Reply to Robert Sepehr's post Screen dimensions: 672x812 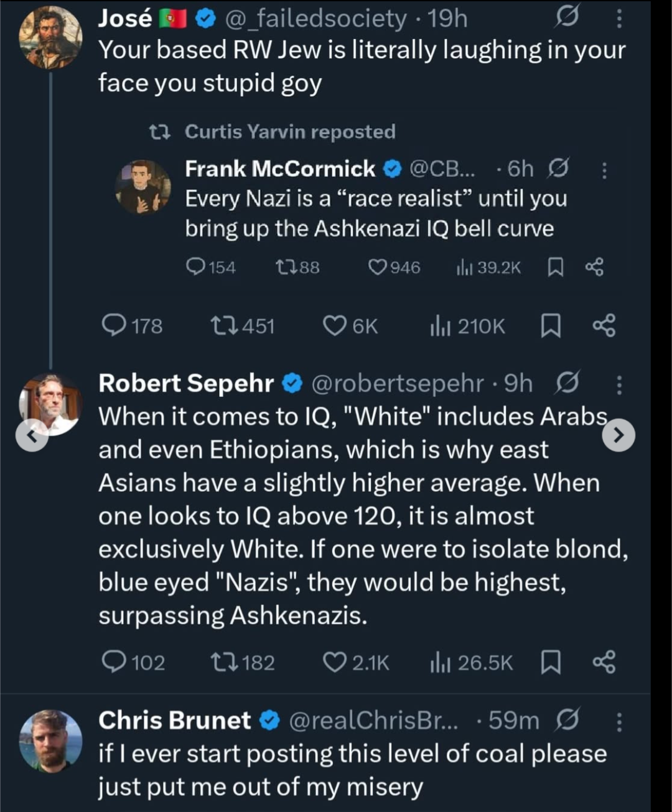tap(114, 662)
